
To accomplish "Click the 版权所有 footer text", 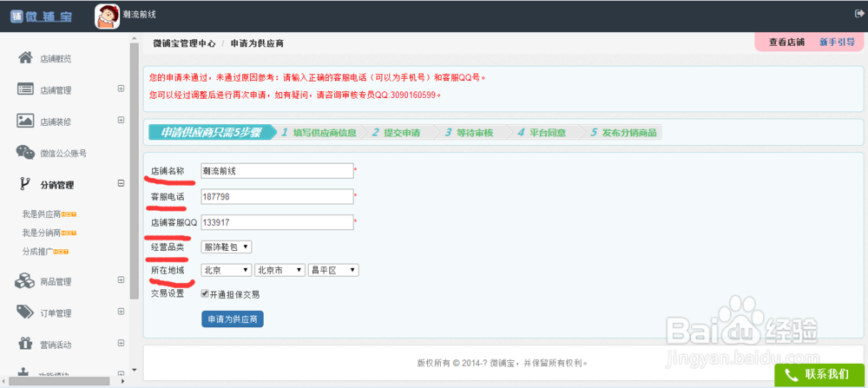I will pyautogui.click(x=502, y=364).
